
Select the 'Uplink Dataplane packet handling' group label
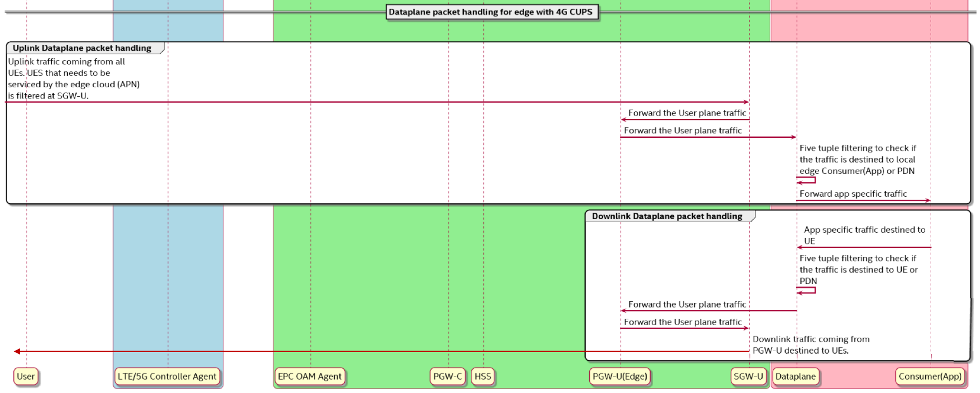click(82, 48)
